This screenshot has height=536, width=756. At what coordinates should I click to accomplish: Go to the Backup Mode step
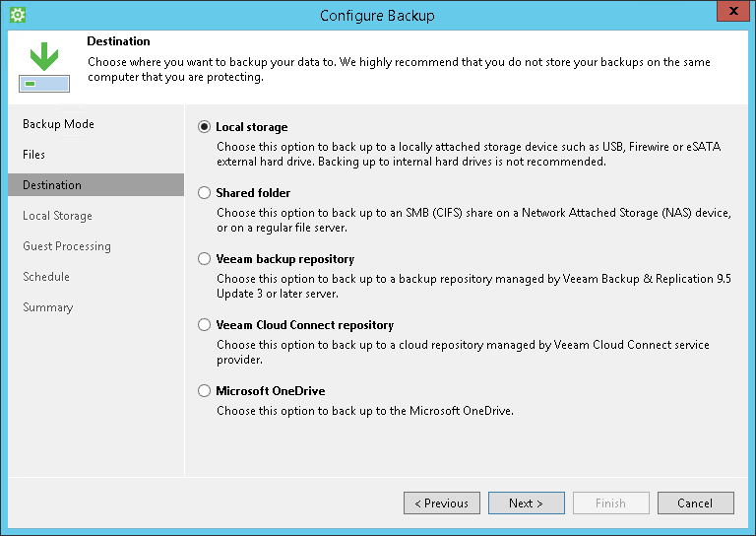pyautogui.click(x=58, y=124)
